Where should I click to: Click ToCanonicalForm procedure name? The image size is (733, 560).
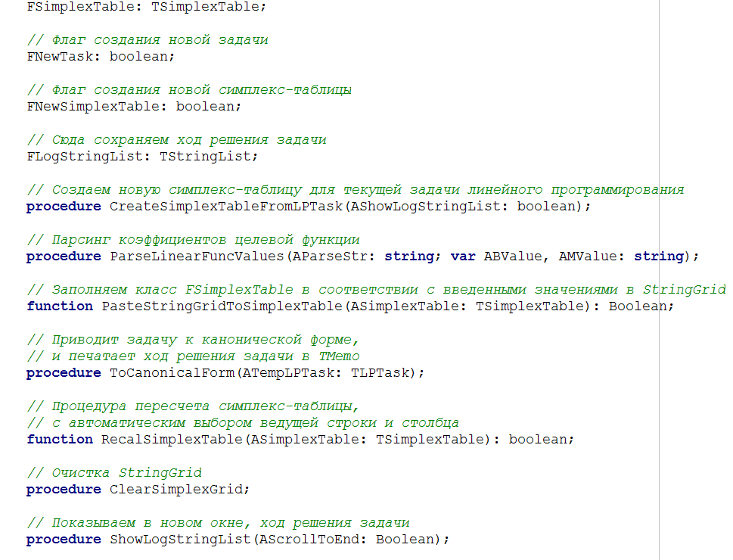[x=172, y=373]
